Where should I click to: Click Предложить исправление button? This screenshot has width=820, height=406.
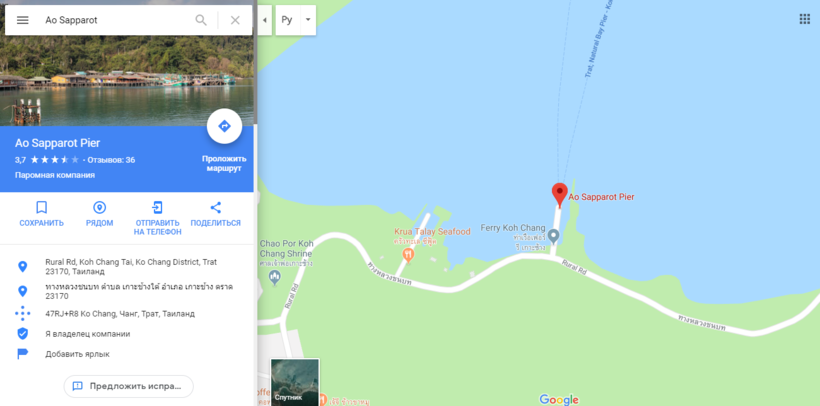tap(129, 387)
